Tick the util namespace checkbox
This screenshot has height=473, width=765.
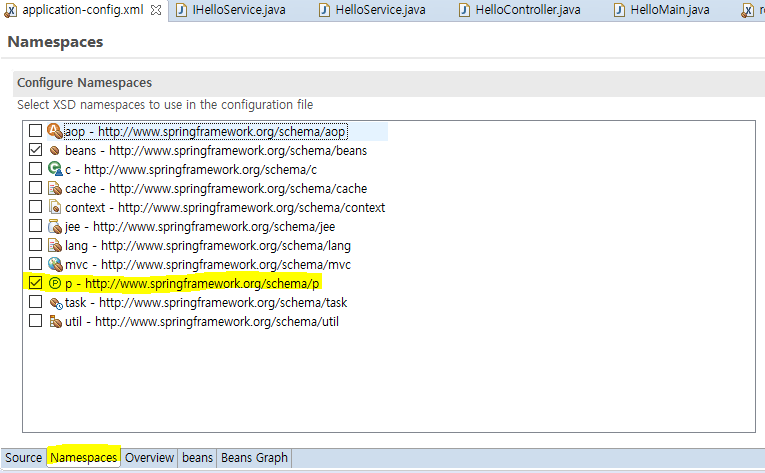pyautogui.click(x=35, y=321)
